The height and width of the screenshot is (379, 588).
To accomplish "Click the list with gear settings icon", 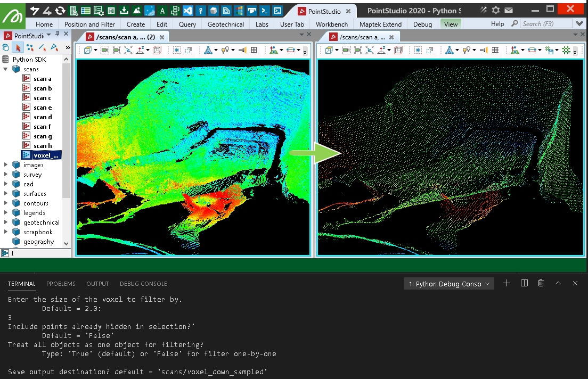I will [x=99, y=11].
